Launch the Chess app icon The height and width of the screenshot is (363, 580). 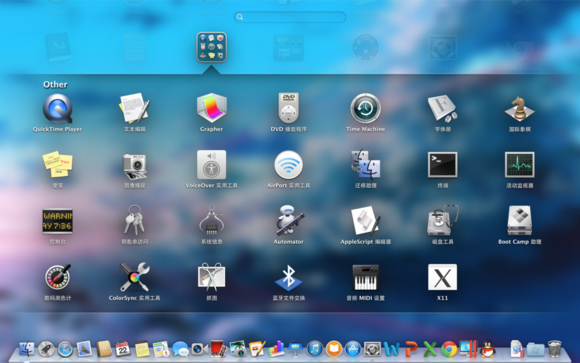519,109
